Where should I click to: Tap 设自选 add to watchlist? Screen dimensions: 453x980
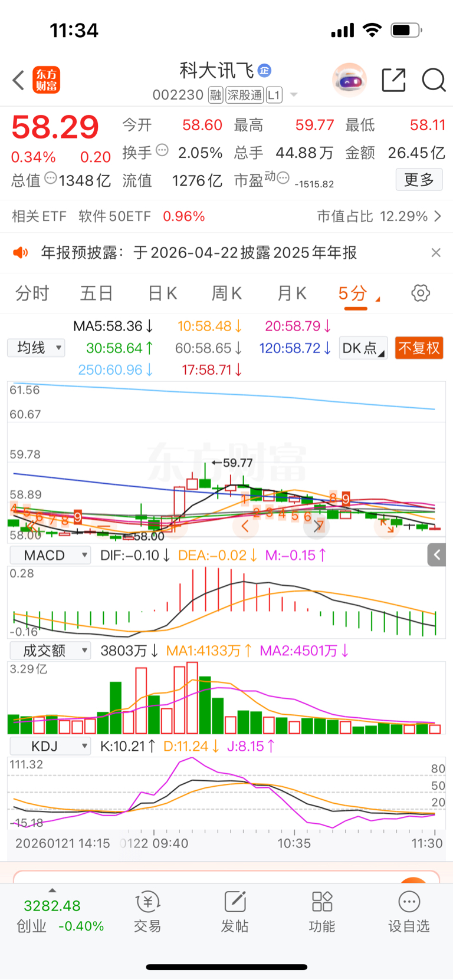[409, 911]
